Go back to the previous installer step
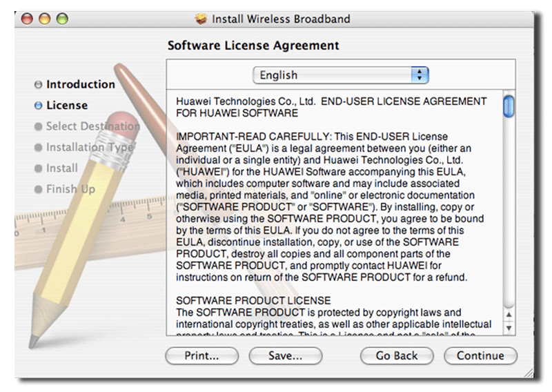Viewport: 552px width, 392px height. [x=397, y=356]
